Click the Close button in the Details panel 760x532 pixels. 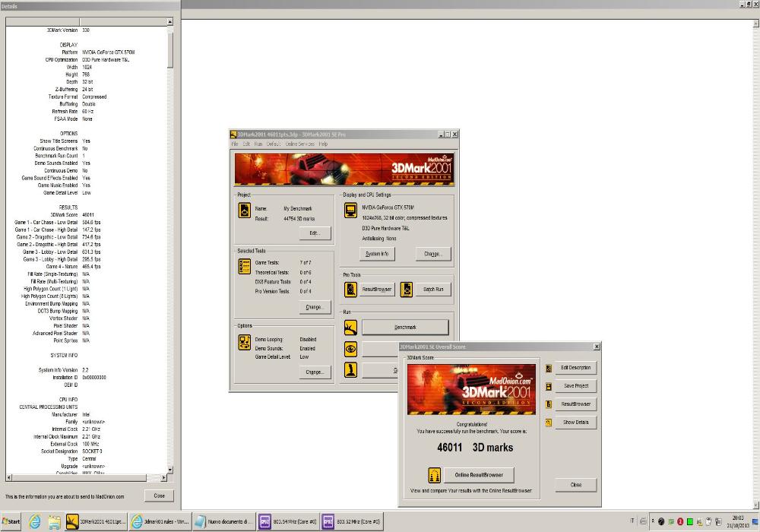coord(159,496)
